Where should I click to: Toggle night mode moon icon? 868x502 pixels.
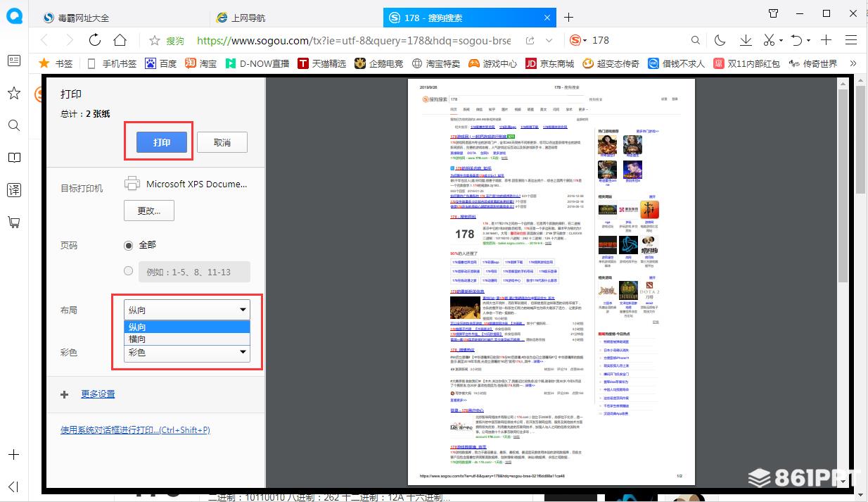720,40
